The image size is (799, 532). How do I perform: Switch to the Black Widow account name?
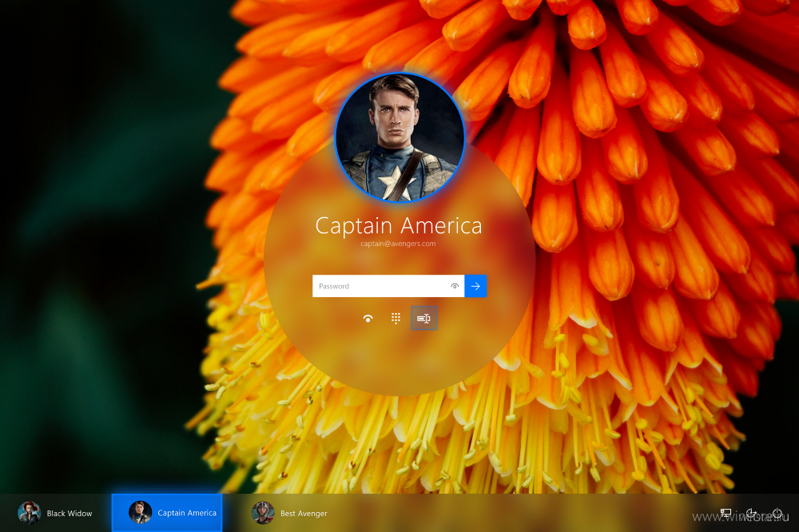pyautogui.click(x=70, y=514)
